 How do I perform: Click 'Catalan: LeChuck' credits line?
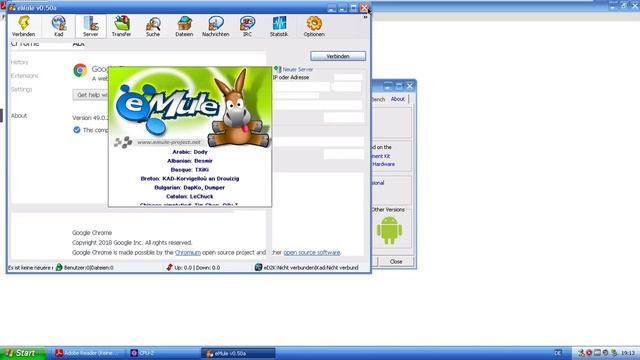coord(190,196)
